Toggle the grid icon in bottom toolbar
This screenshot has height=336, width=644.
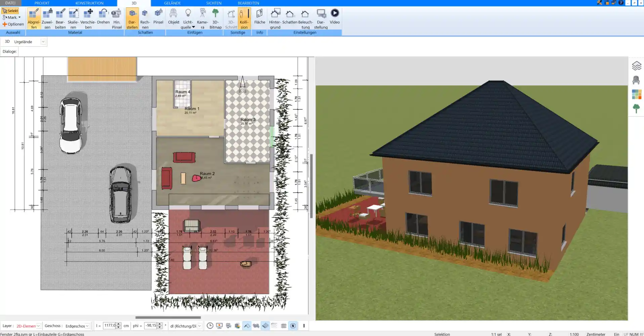point(284,326)
